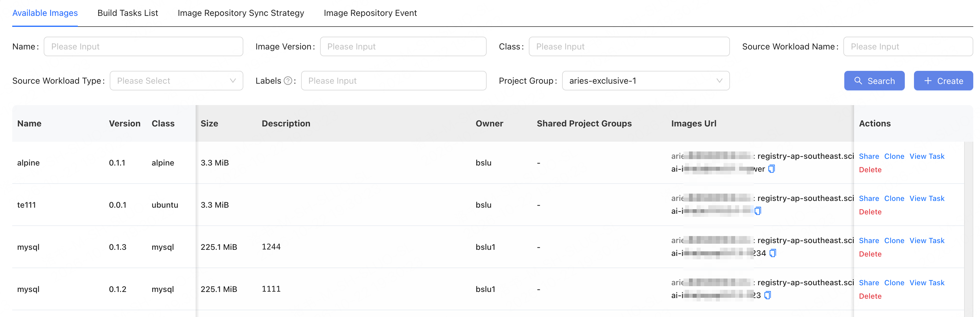This screenshot has width=980, height=317.
Task: Switch to Available Images tab
Action: click(x=45, y=13)
